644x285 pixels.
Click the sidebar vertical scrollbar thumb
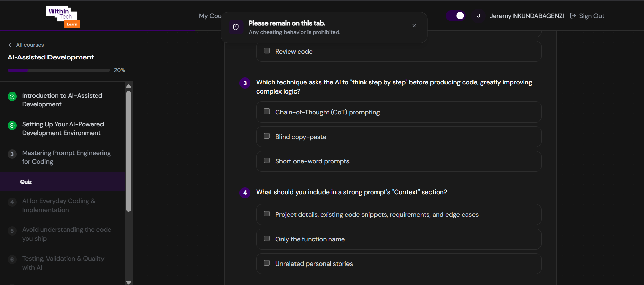coord(128,151)
